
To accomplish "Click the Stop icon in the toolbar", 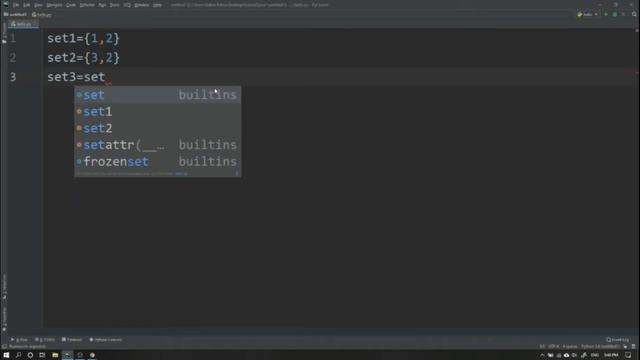I will click(x=623, y=14).
